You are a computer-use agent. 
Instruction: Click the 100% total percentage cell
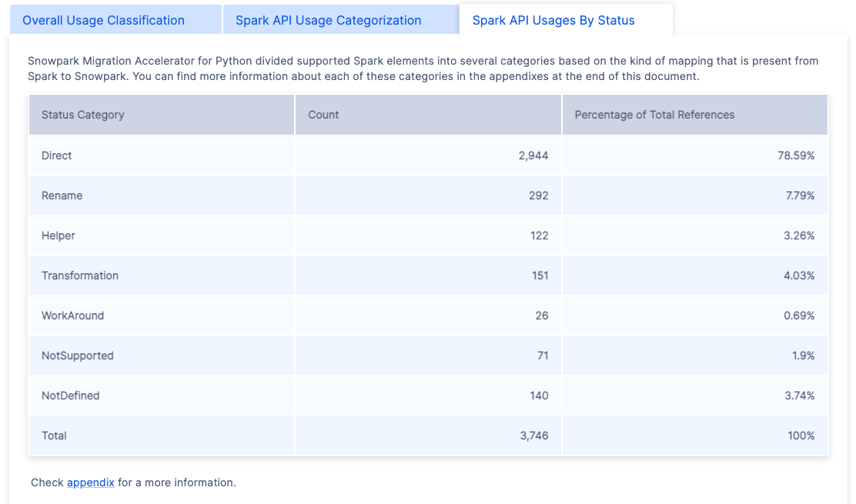click(801, 436)
